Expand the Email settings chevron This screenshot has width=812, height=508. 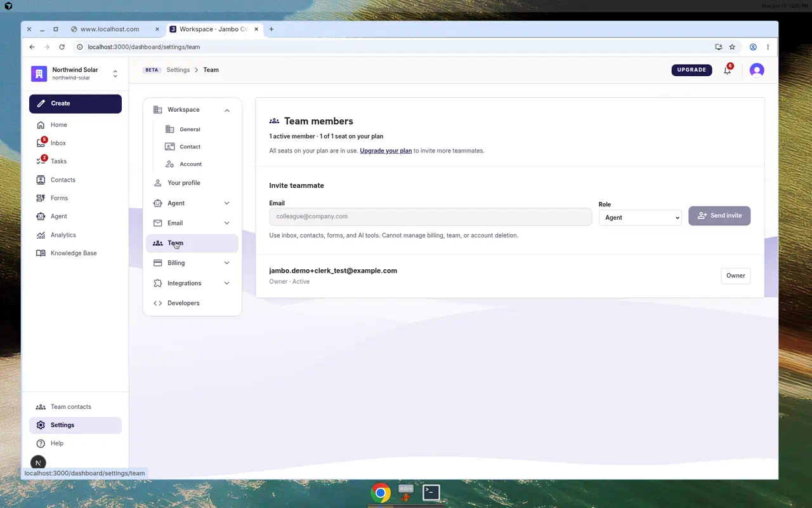[x=226, y=224]
